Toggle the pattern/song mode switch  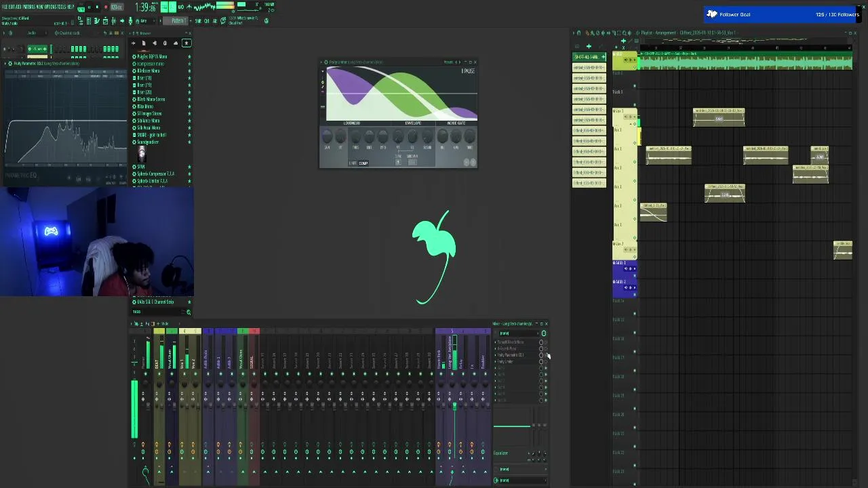(81, 8)
